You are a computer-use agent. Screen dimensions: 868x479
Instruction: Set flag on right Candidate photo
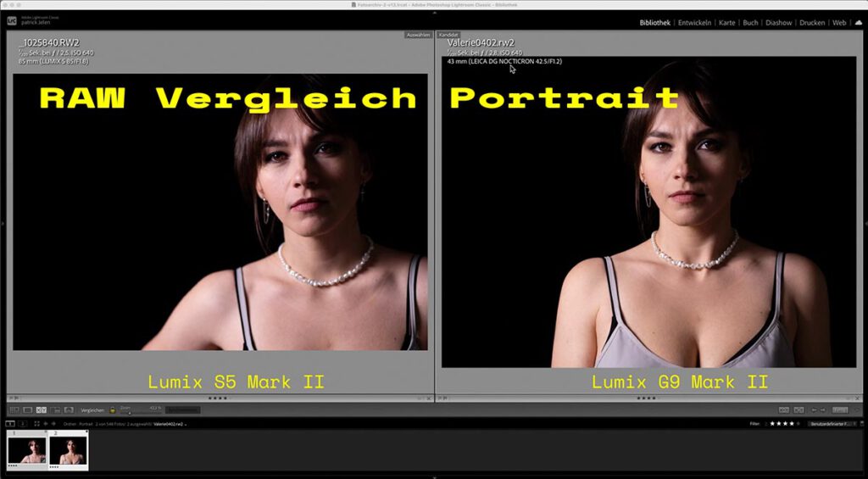[440, 398]
